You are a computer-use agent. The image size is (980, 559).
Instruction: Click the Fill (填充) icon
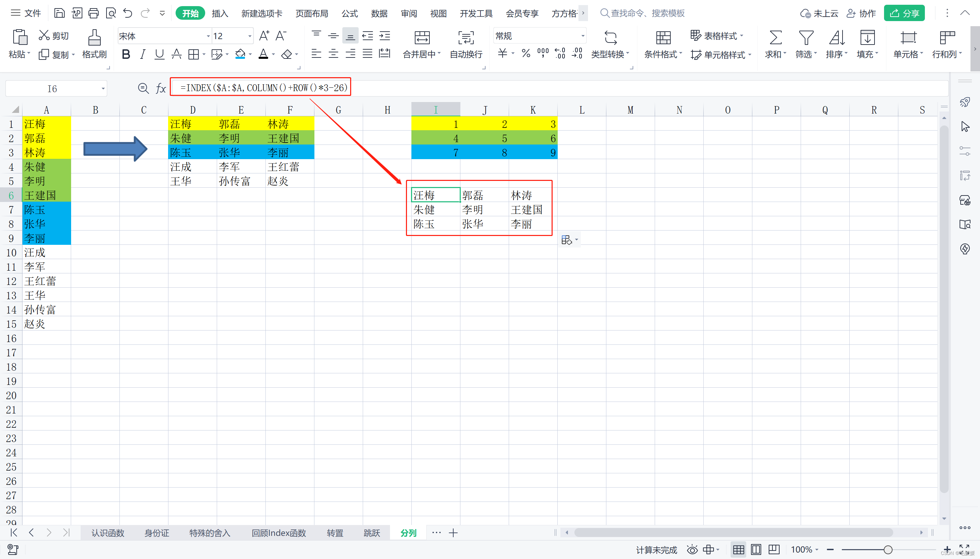867,38
